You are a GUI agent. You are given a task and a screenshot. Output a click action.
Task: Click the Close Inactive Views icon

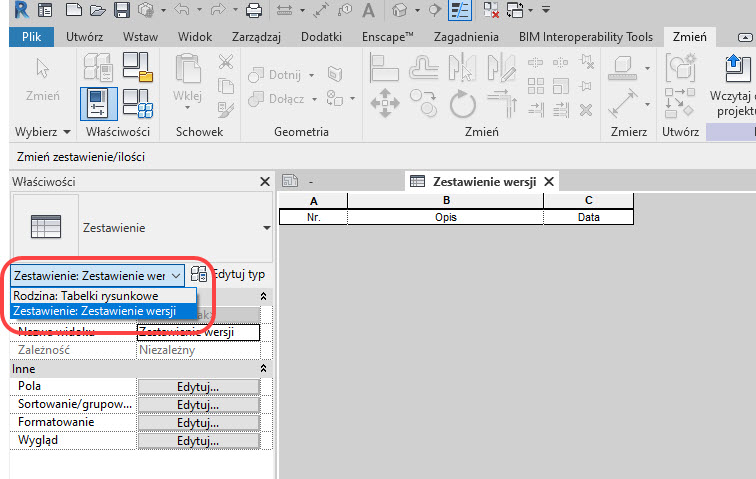pos(491,11)
